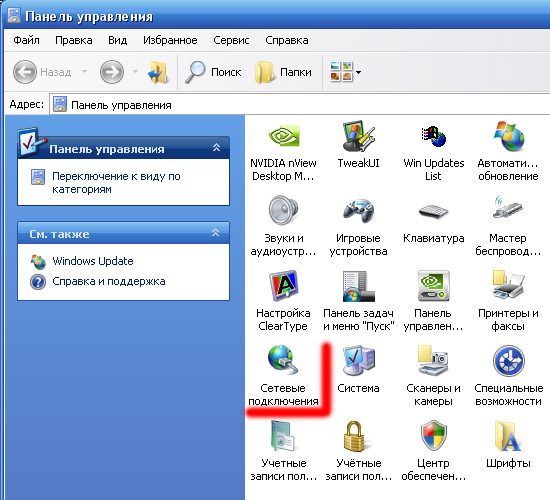
Task: Open the Настройка ClearType icon
Action: click(x=283, y=286)
